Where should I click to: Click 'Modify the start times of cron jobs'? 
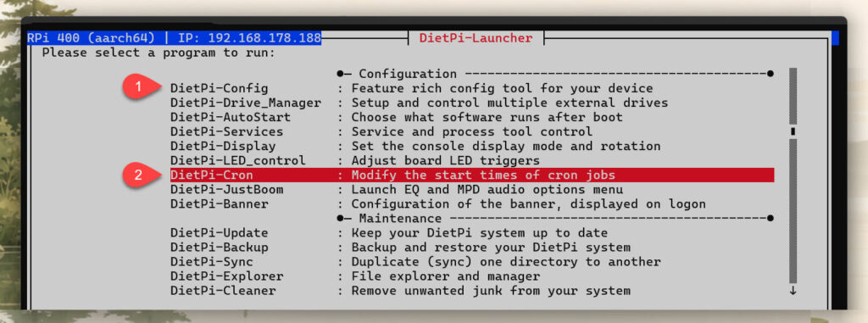pyautogui.click(x=483, y=175)
